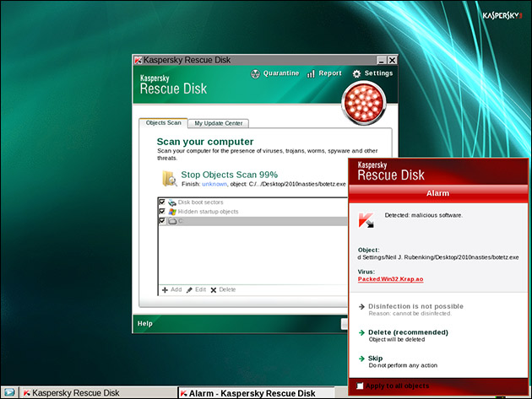The height and width of the screenshot is (399, 532).
Task: Enable Apply to all objects checkbox
Action: 360,386
